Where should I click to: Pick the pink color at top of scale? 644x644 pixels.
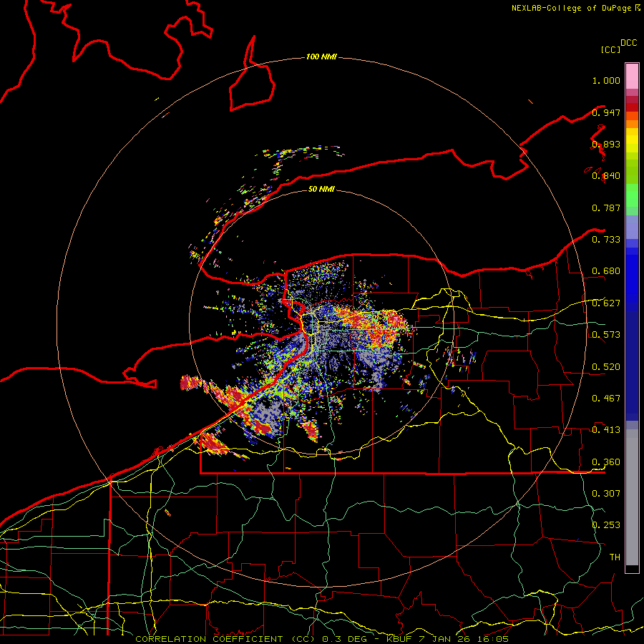click(632, 77)
